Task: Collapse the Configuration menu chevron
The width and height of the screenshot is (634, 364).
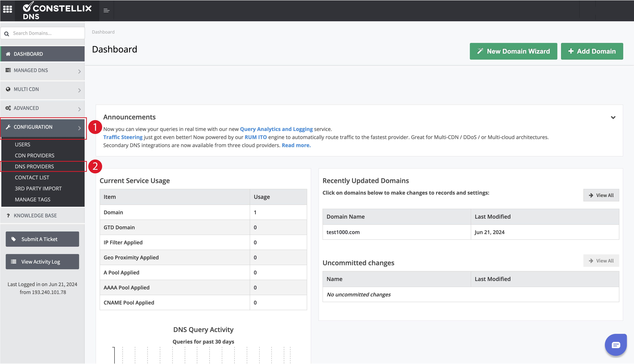Action: click(x=79, y=128)
